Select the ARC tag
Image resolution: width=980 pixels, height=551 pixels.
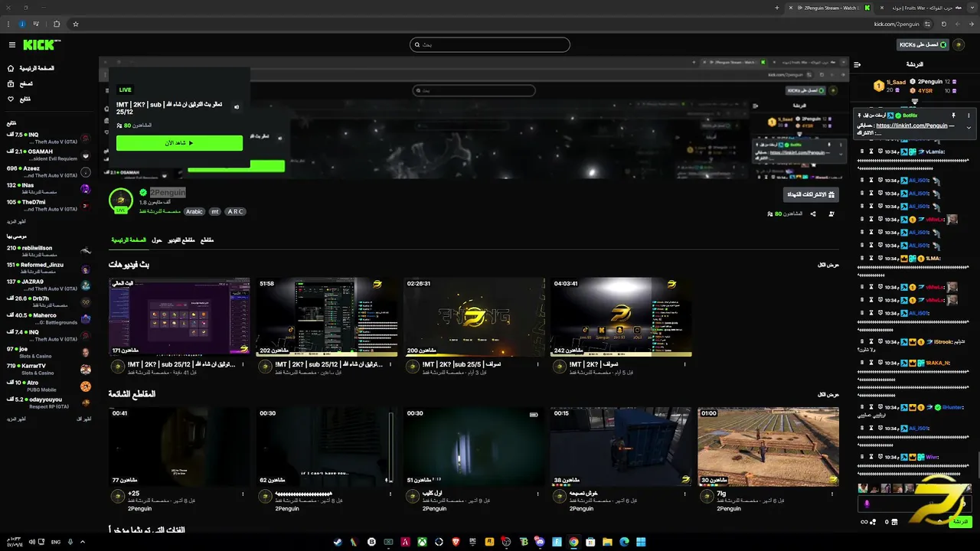tap(235, 212)
